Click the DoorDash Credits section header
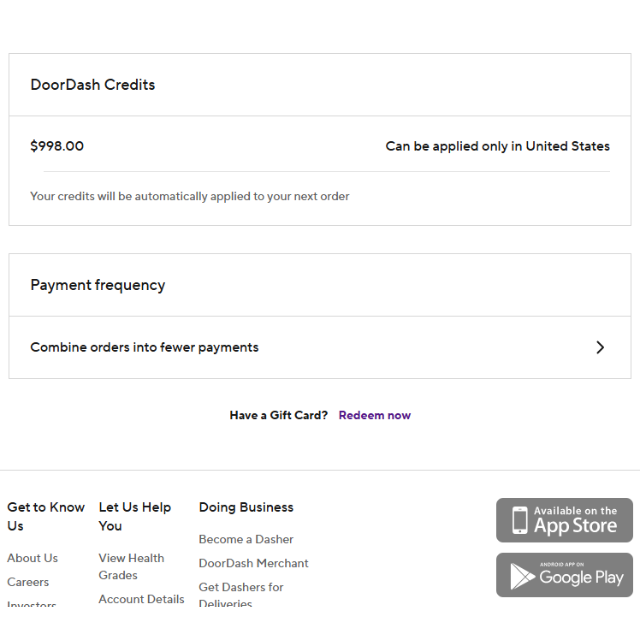This screenshot has width=640, height=640. tap(93, 85)
